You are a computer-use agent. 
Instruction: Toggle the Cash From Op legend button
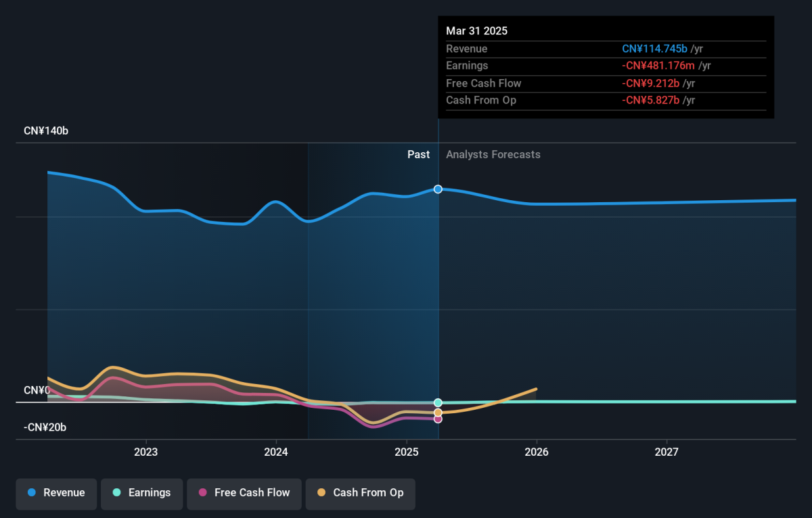(x=360, y=493)
